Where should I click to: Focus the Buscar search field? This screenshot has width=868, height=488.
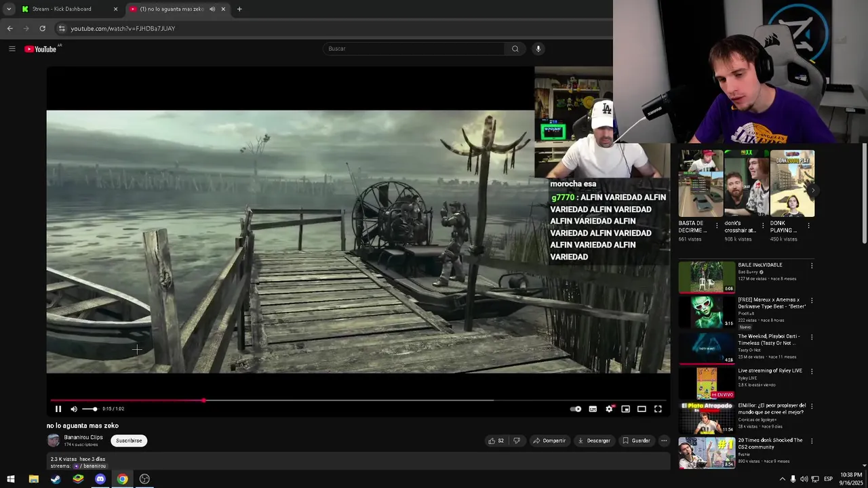(x=414, y=49)
